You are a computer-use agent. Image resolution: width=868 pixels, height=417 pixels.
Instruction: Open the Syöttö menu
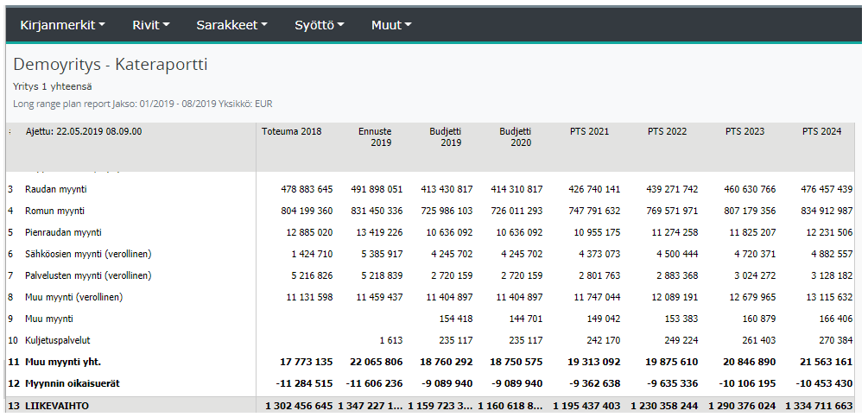click(319, 25)
